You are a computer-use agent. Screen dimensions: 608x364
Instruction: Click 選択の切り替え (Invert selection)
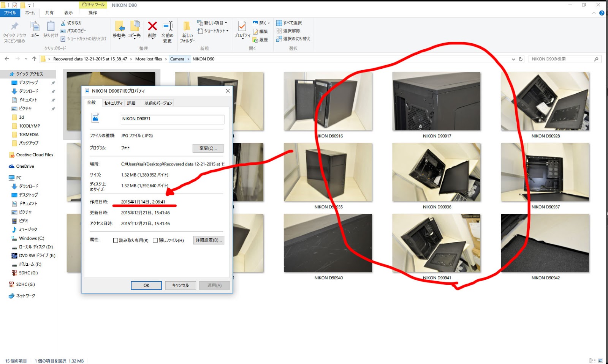point(293,39)
